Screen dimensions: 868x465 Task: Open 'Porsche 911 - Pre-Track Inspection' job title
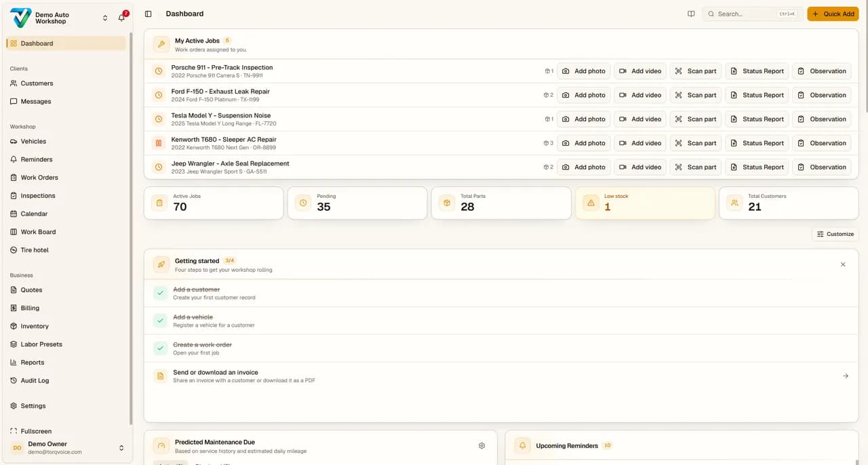[222, 68]
